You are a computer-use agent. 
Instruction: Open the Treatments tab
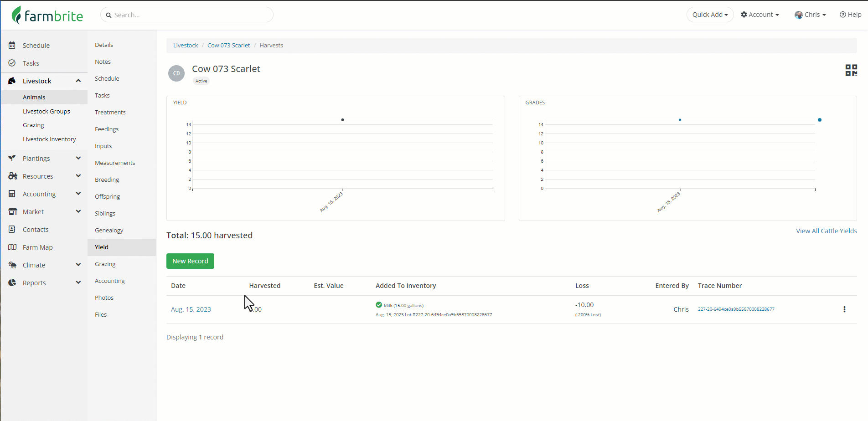[x=110, y=112]
